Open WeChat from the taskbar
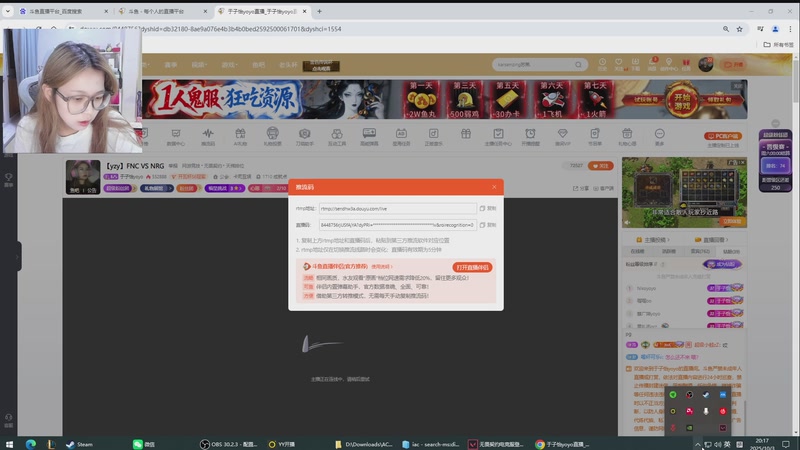This screenshot has height=450, width=800. (144, 444)
